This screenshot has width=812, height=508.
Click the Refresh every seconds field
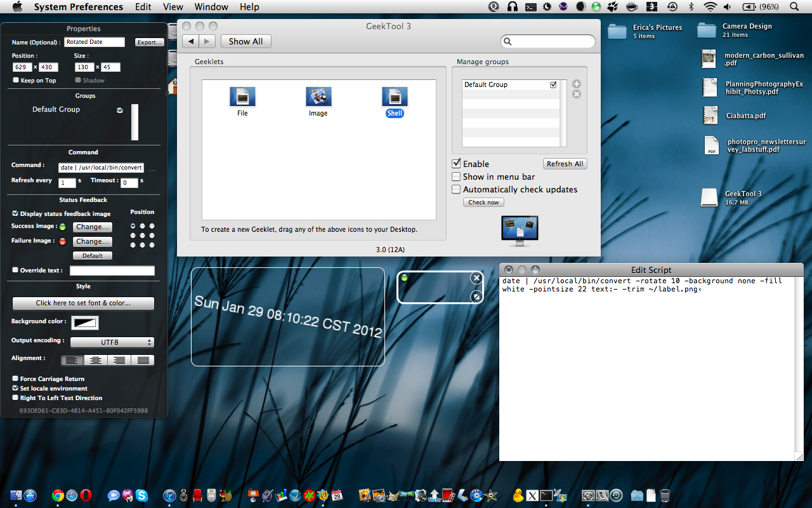click(67, 183)
